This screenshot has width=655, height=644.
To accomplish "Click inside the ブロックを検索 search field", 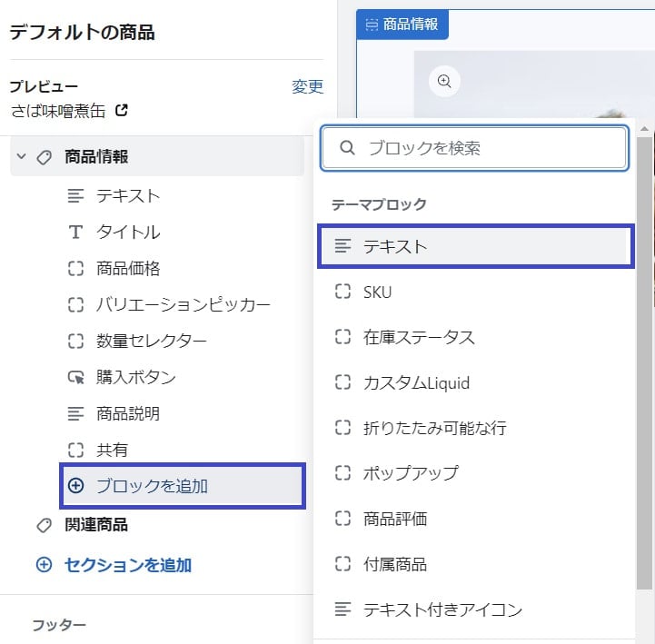I will [x=475, y=148].
